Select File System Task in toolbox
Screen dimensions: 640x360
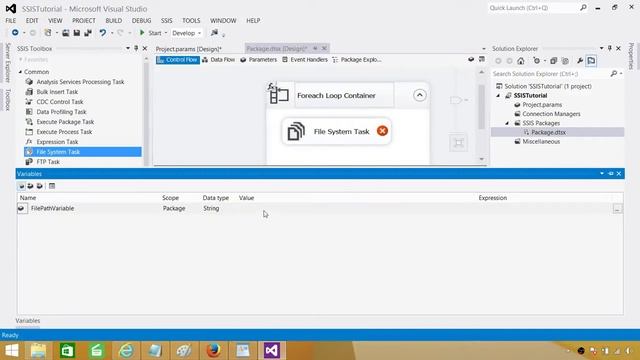83,152
